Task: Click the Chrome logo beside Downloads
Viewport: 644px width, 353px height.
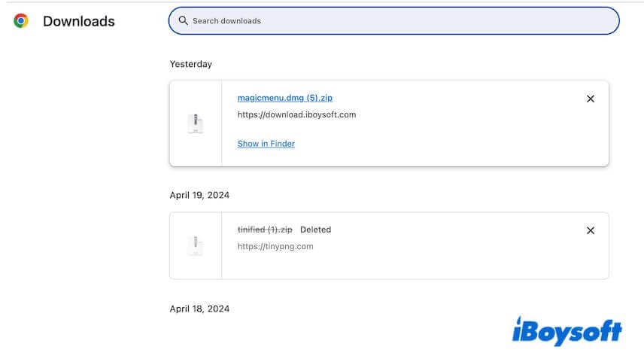Action: pyautogui.click(x=21, y=20)
